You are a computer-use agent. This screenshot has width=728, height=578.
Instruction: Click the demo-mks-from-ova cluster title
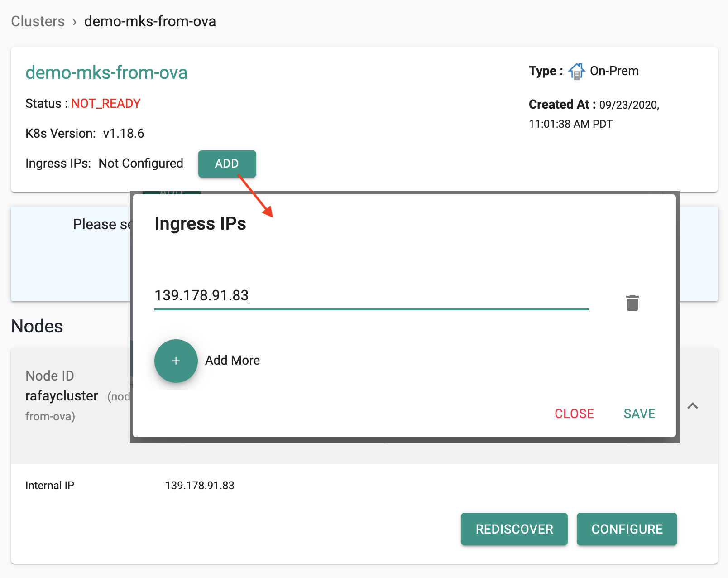coord(106,72)
